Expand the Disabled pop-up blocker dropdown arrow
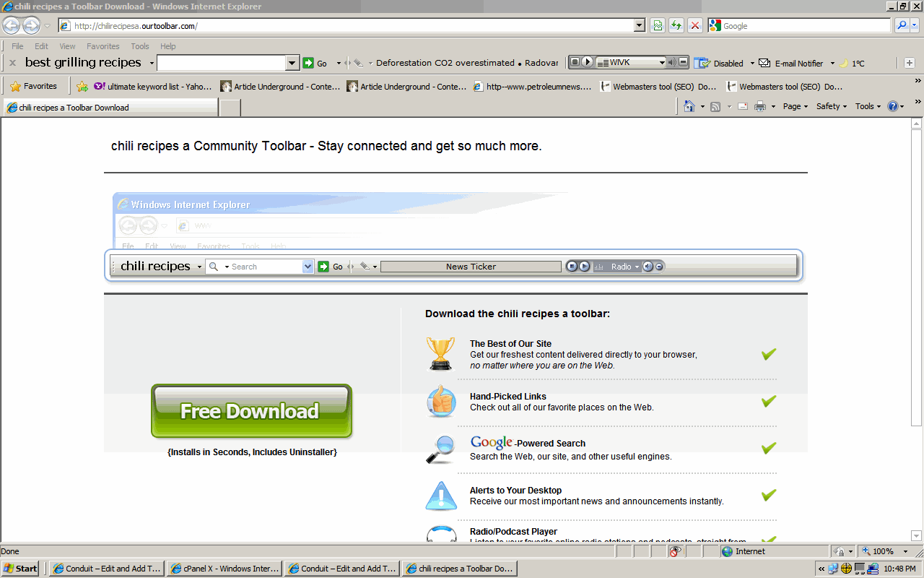This screenshot has height=578, width=924. point(751,64)
